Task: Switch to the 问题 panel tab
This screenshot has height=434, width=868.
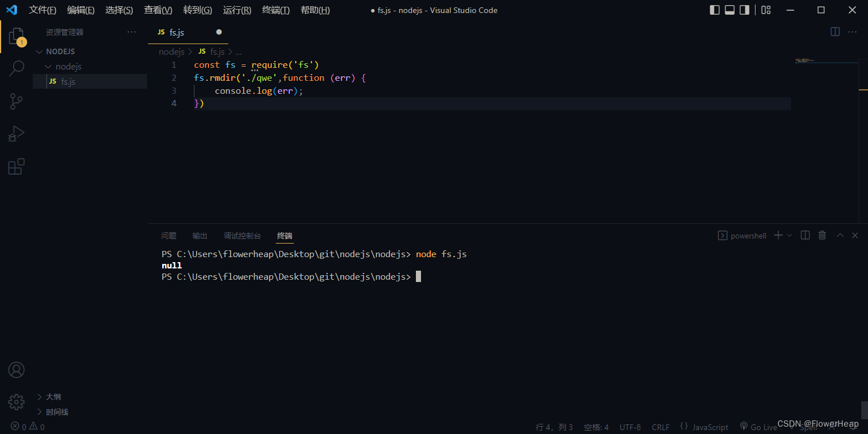Action: [169, 236]
